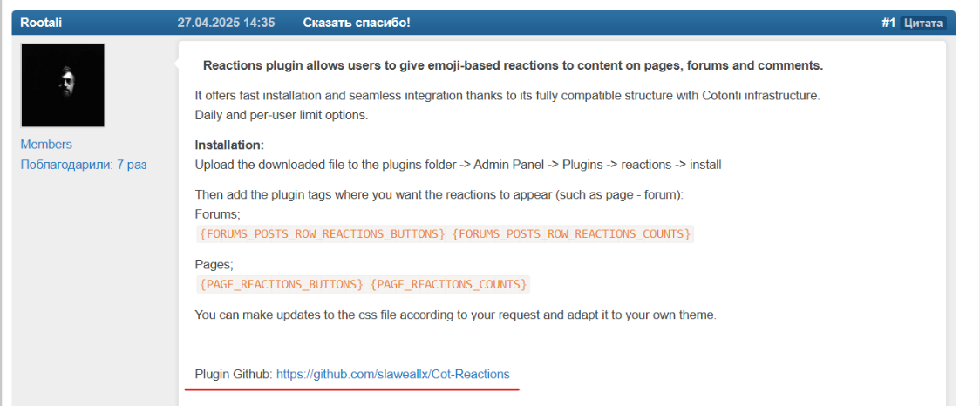Click the post date 27.04.2025 14:35
This screenshot has width=980, height=406.
(226, 24)
